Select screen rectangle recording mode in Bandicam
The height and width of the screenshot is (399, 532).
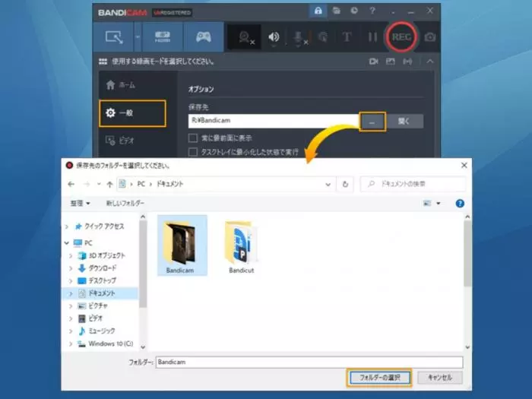click(114, 37)
